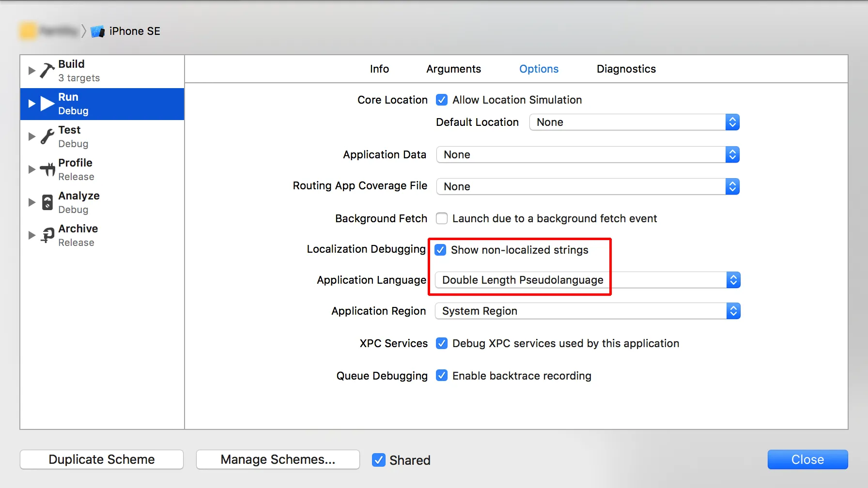
Task: Expand the Build disclosure triangle
Action: coord(32,71)
